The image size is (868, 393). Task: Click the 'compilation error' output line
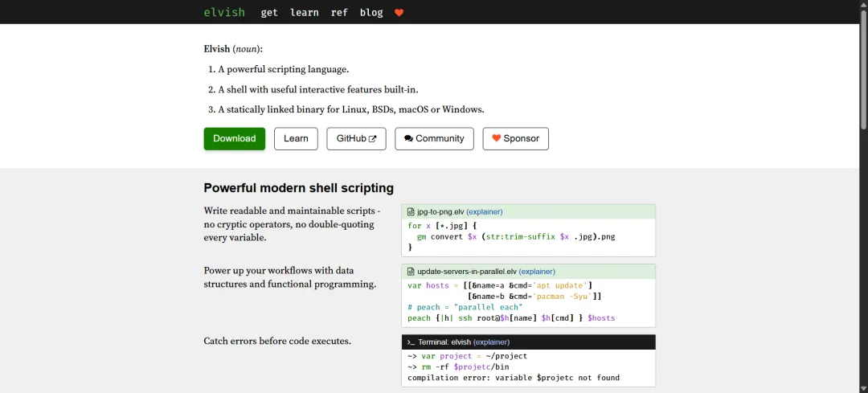coord(513,378)
